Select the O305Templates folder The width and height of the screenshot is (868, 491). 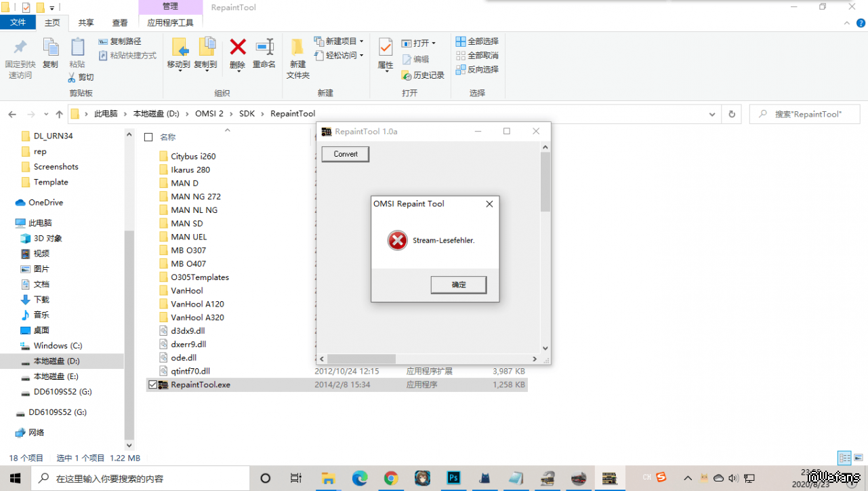(200, 277)
